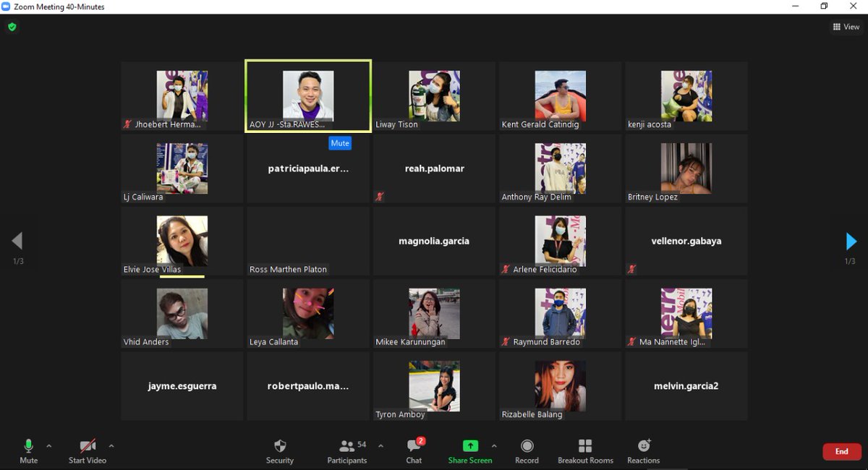Select Vhid Anders participant tile
The width and height of the screenshot is (868, 470).
click(182, 314)
